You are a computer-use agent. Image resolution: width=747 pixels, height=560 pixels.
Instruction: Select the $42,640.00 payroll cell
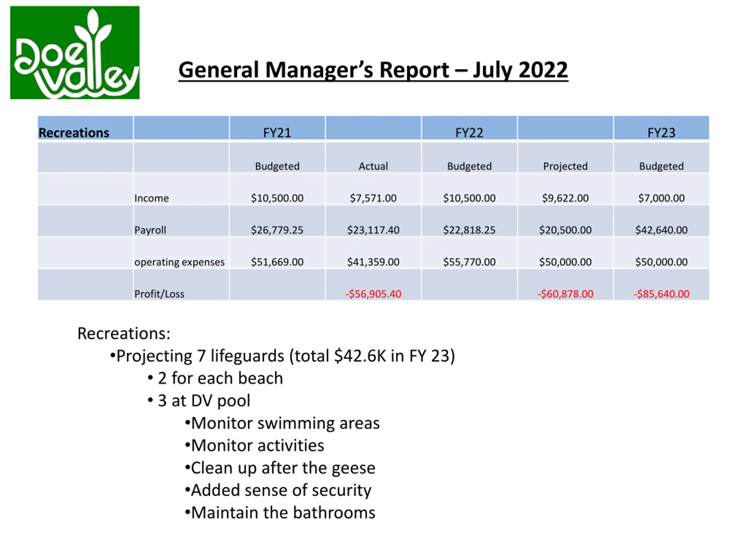coord(662,221)
